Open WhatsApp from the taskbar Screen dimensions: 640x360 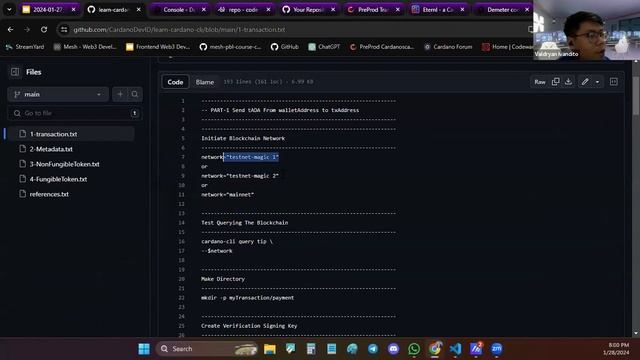(x=414, y=349)
